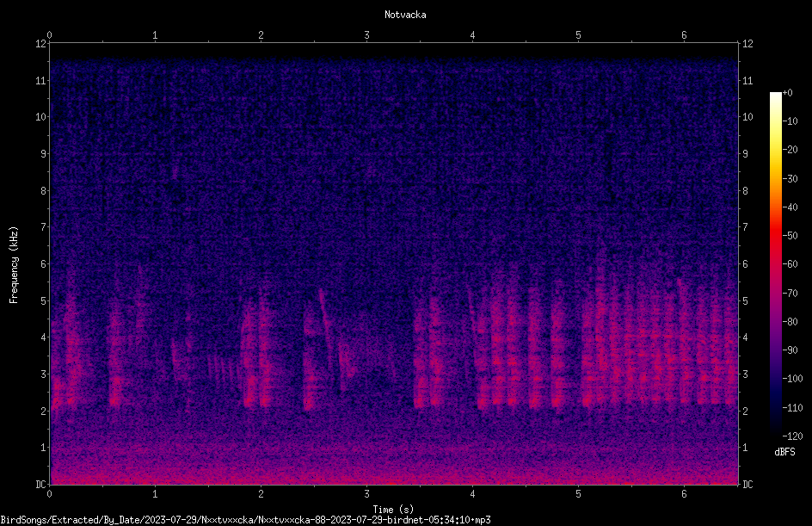Click the 5 kHz label on left axis

44,300
